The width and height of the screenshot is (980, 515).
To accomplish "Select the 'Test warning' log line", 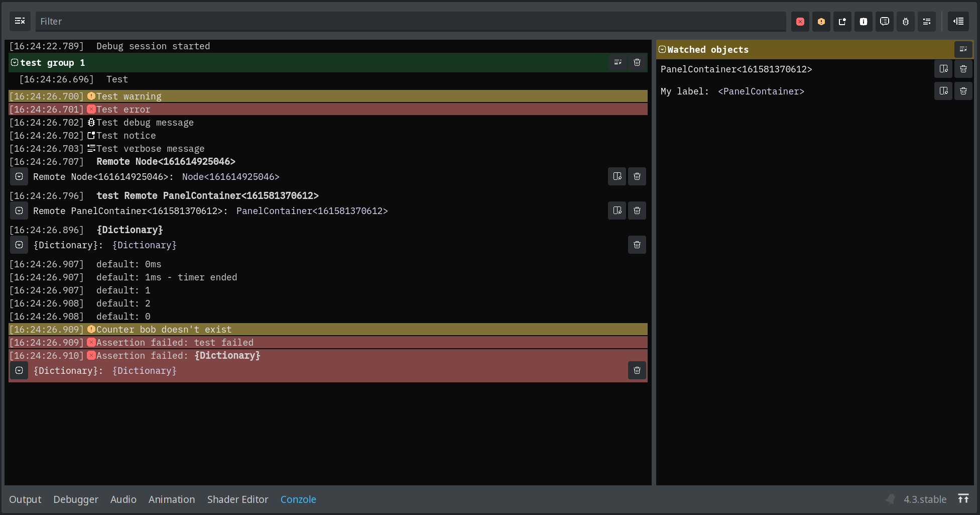I will (x=328, y=96).
